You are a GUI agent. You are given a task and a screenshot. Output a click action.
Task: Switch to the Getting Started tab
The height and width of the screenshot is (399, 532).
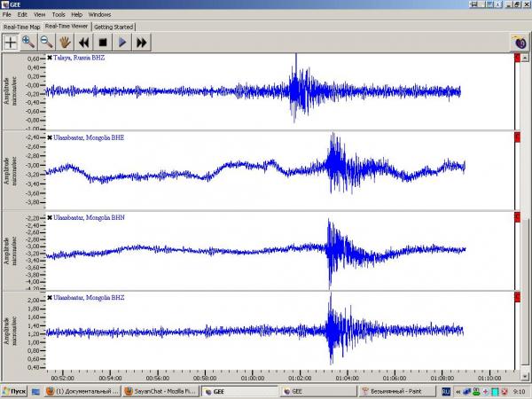click(113, 27)
